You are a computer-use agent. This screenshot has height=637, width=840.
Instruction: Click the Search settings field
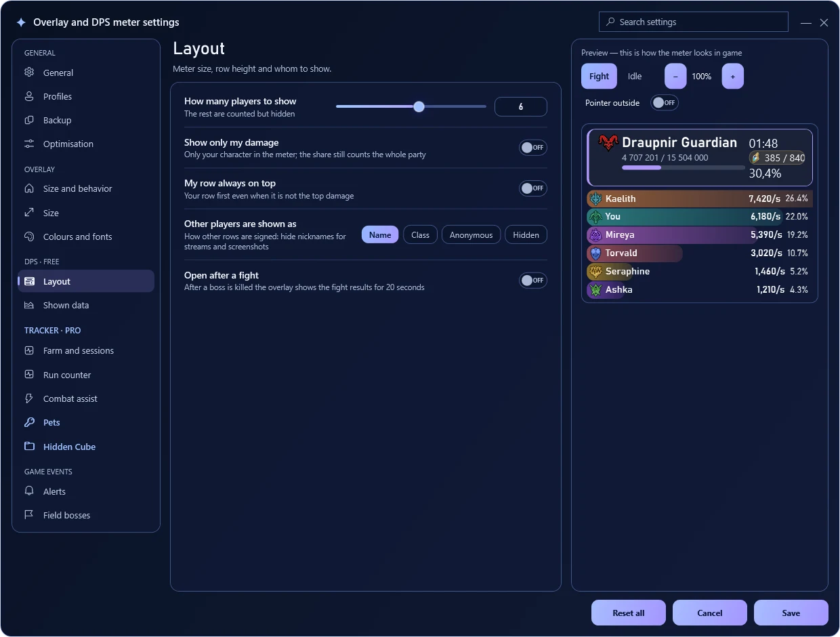694,22
